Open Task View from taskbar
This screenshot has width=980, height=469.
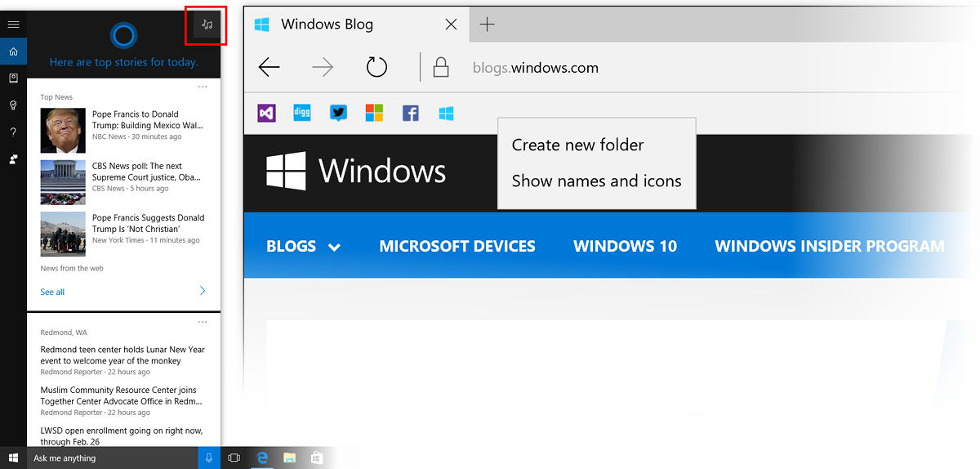pyautogui.click(x=234, y=458)
